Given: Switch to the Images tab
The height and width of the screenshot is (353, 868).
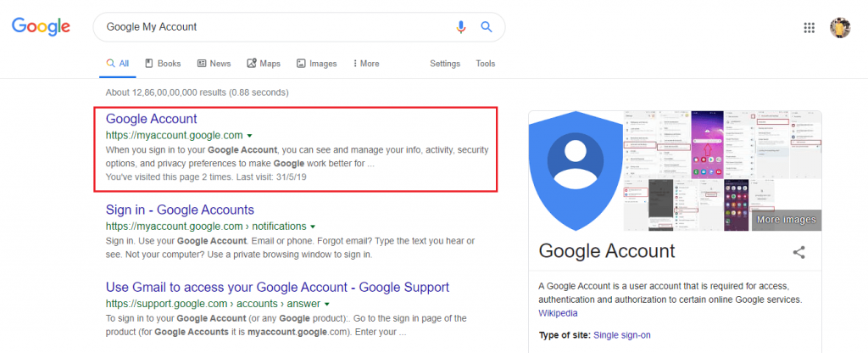Looking at the screenshot, I should (x=317, y=64).
